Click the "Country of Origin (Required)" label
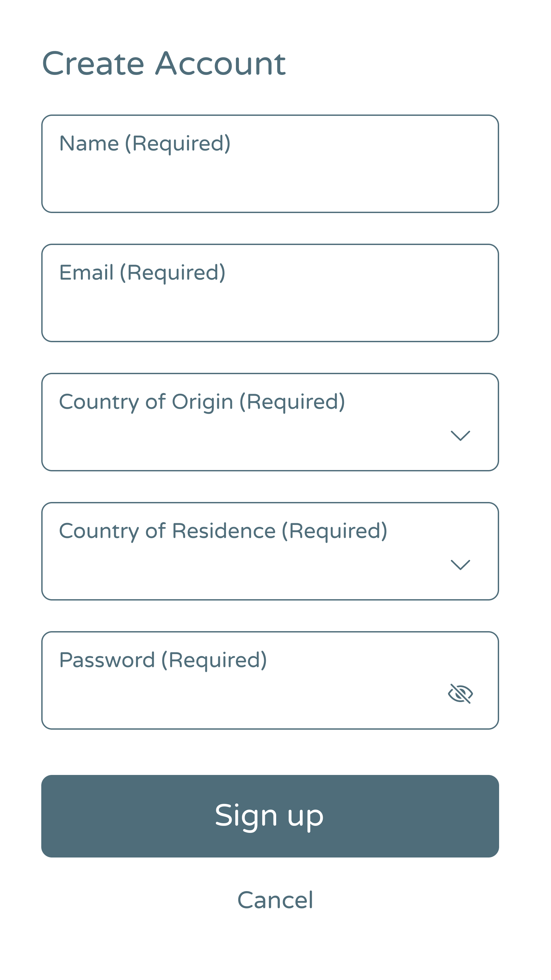 pyautogui.click(x=202, y=402)
